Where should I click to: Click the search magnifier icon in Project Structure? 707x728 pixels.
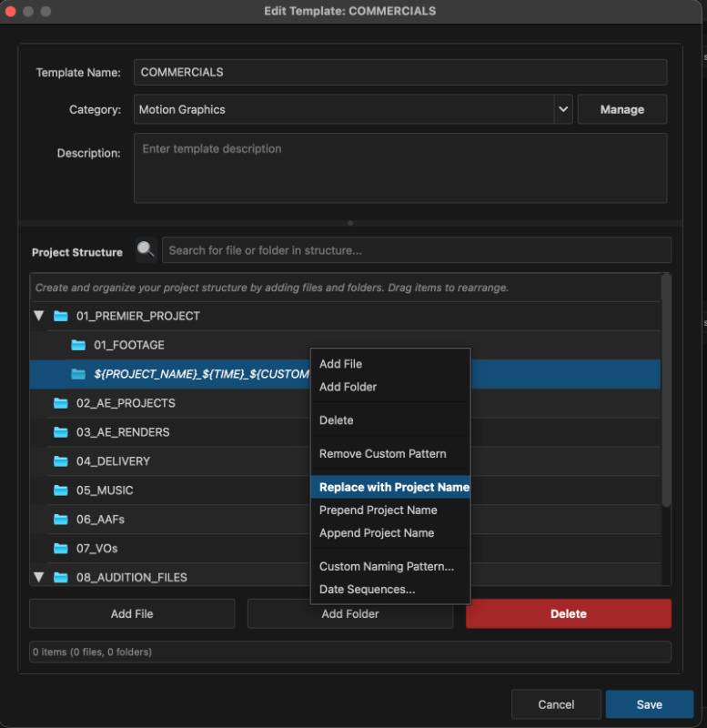pos(146,249)
